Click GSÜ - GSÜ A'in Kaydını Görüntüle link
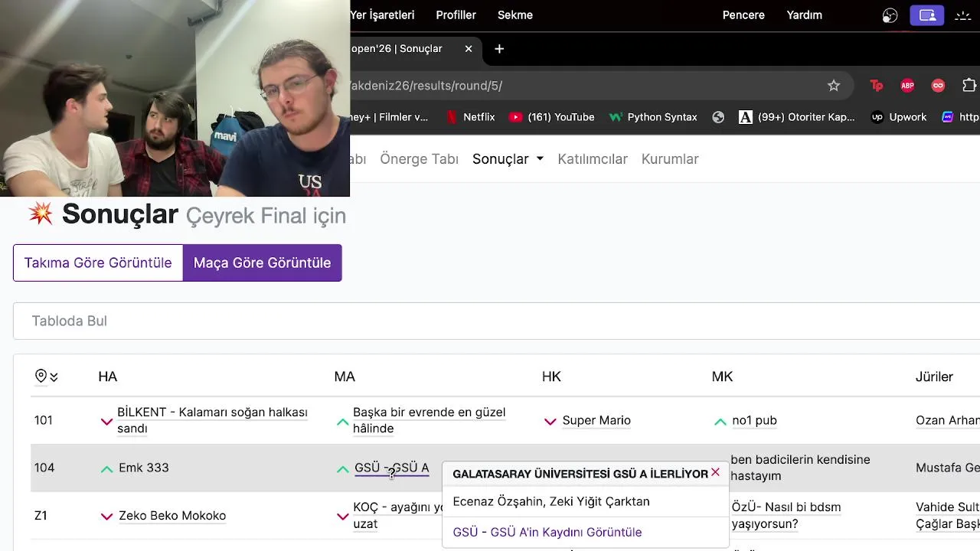The height and width of the screenshot is (551, 980). point(547,532)
